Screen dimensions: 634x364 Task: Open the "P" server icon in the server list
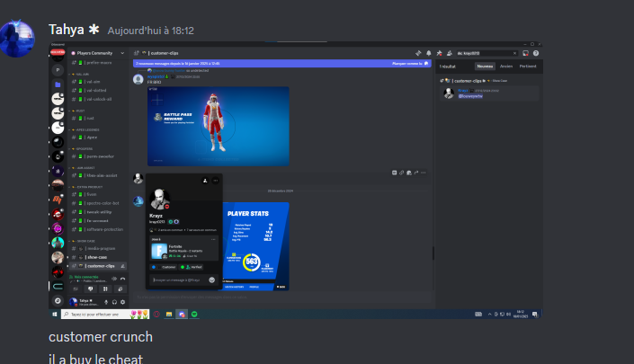click(x=58, y=70)
